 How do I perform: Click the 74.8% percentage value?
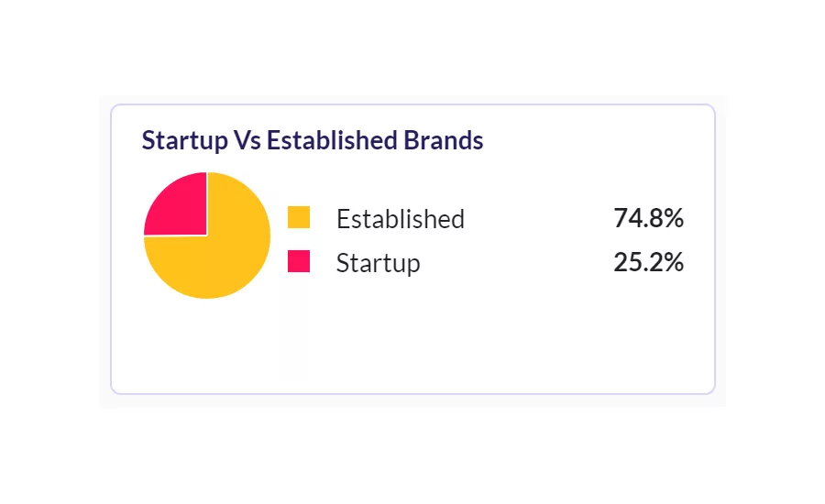(x=648, y=218)
